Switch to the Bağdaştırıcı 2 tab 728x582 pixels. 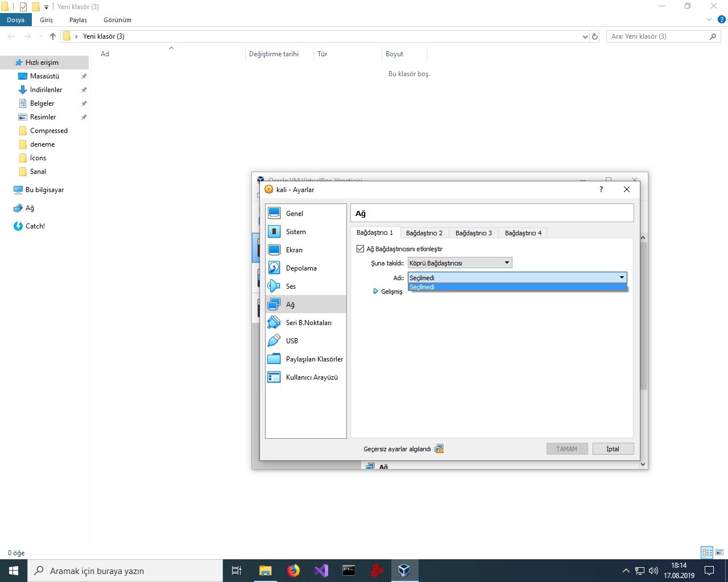(424, 233)
